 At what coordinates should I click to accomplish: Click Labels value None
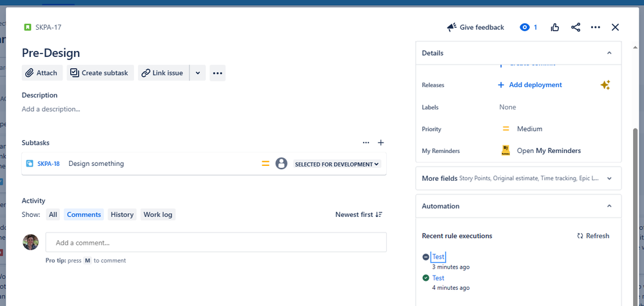pyautogui.click(x=507, y=107)
